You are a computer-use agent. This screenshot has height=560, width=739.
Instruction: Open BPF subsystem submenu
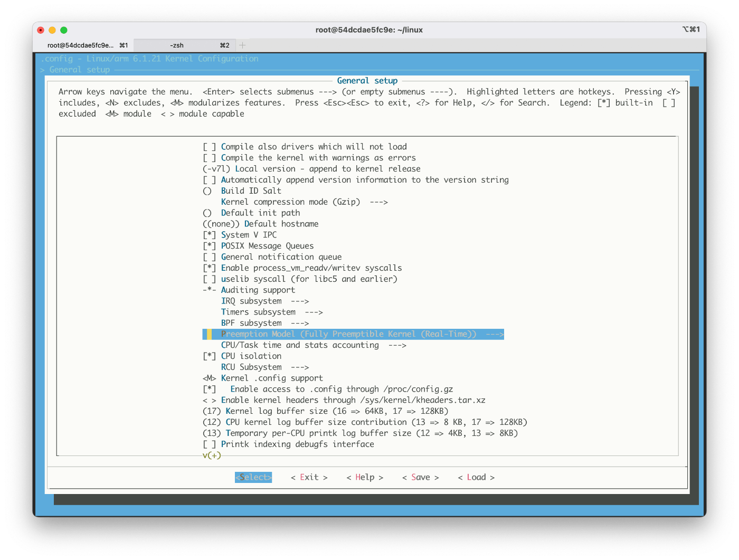pyautogui.click(x=265, y=323)
